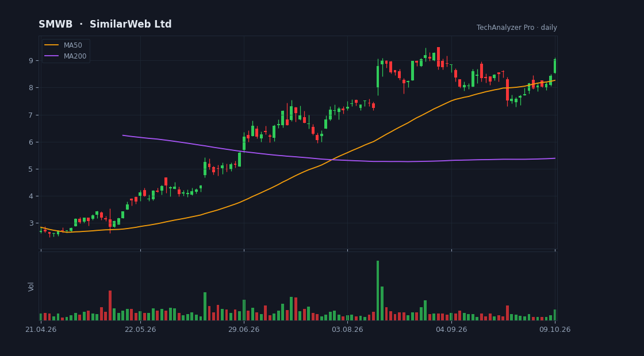This screenshot has width=644, height=356.
Task: Click the 9 price axis label
Action: pyautogui.click(x=31, y=60)
